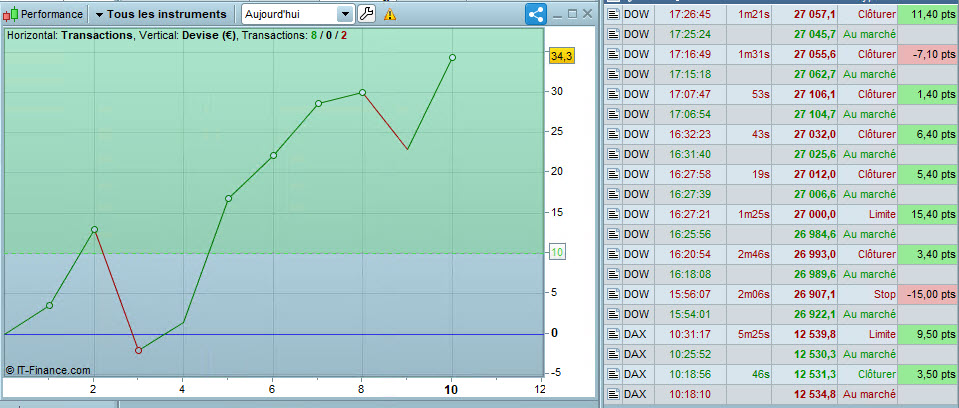Viewport: 959px width, 408px height.
Task: Click the Transactions 8 / 0 / 2 summary
Action: click(294, 35)
